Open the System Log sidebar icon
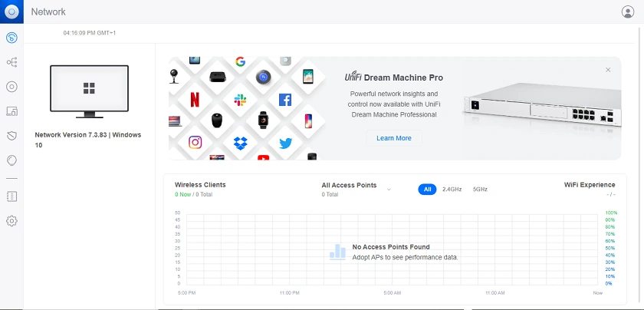The height and width of the screenshot is (310, 644). (11, 196)
